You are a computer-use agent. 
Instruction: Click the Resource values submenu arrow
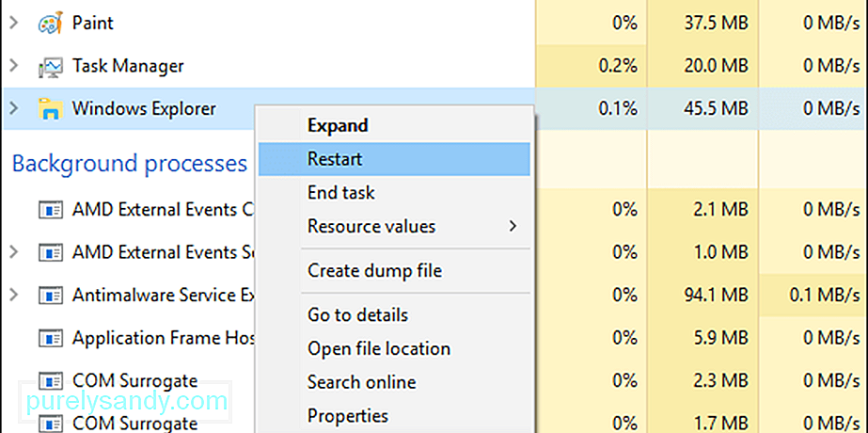click(513, 226)
